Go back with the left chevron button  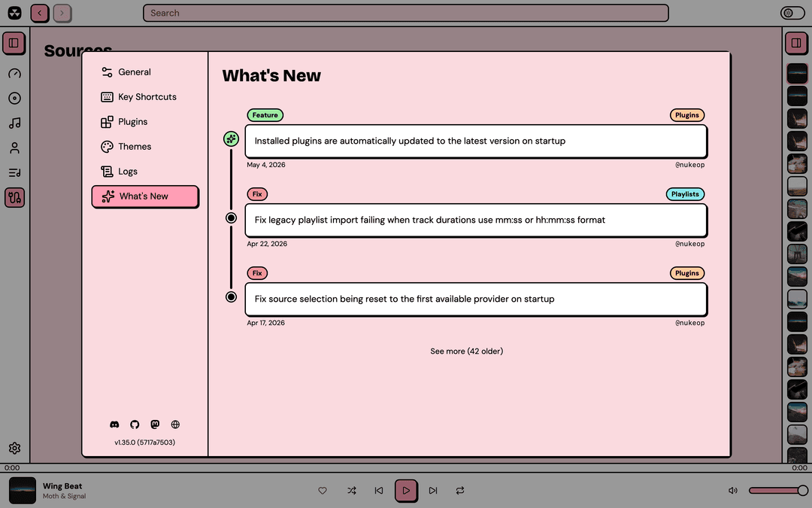click(x=40, y=13)
